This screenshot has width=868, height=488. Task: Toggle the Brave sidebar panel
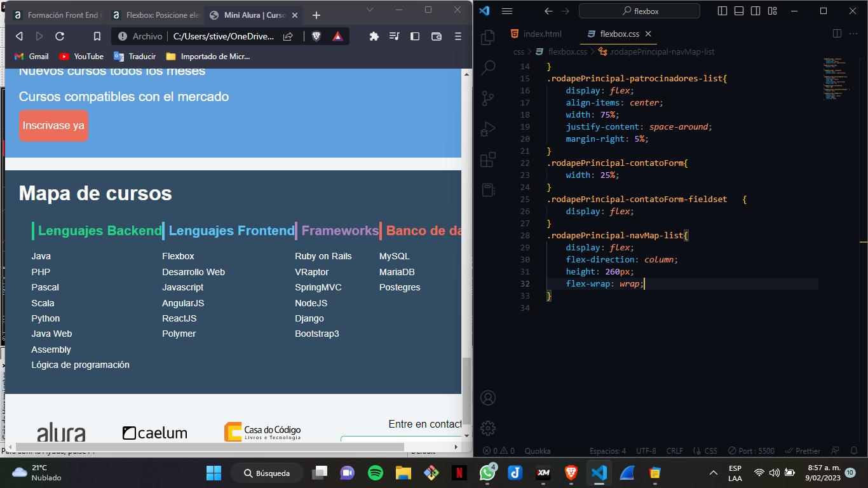415,36
